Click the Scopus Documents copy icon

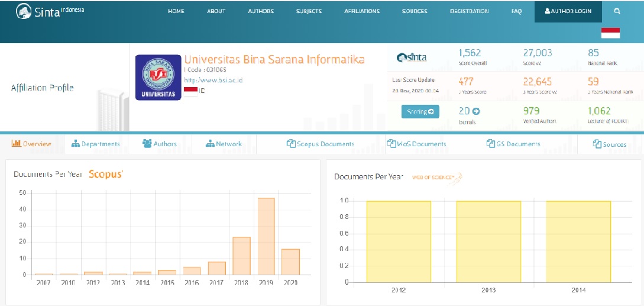click(x=291, y=144)
